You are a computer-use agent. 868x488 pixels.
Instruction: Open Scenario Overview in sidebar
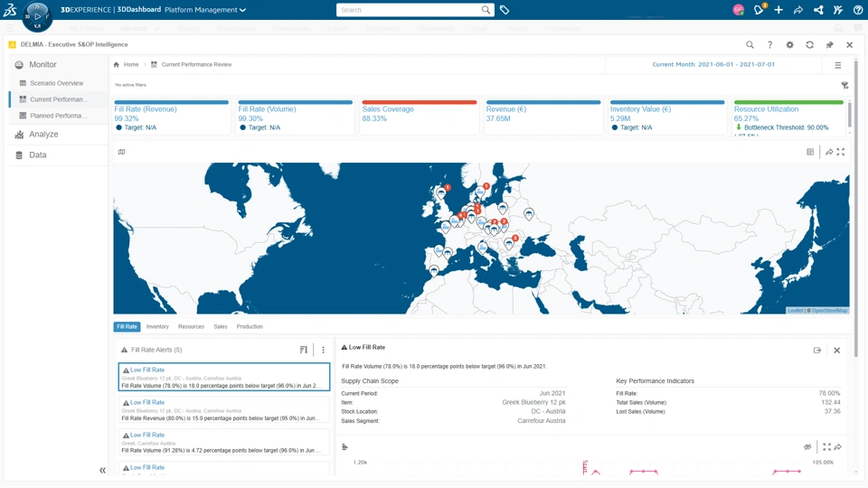click(57, 83)
